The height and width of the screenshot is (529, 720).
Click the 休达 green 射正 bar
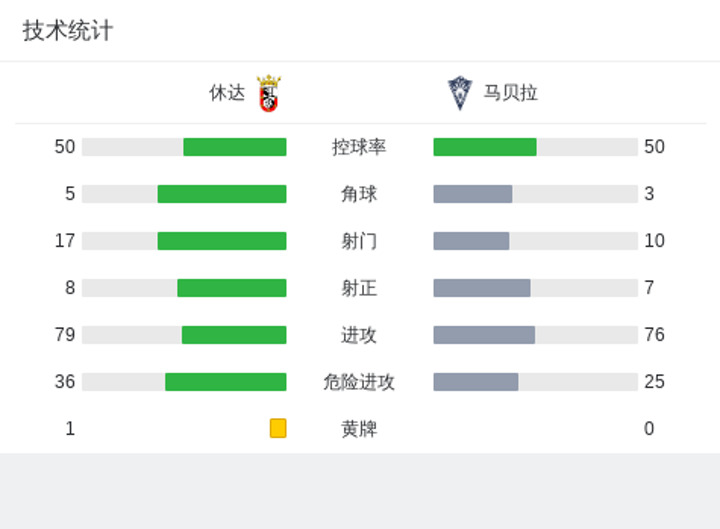(232, 288)
